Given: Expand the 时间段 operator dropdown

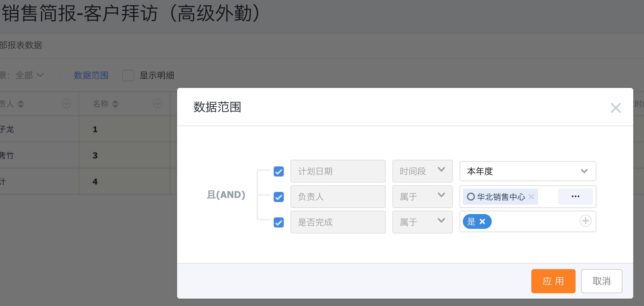Looking at the screenshot, I should click(x=422, y=171).
